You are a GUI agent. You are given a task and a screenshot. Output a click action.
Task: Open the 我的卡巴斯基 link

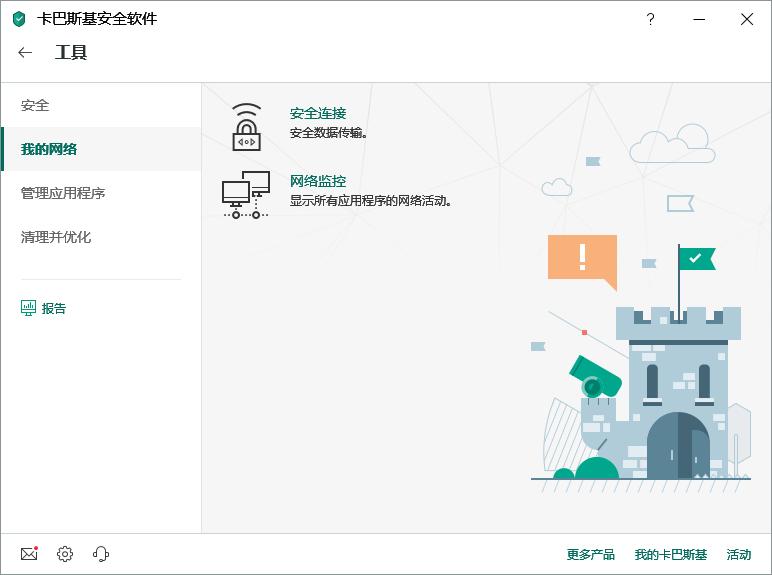coord(671,554)
